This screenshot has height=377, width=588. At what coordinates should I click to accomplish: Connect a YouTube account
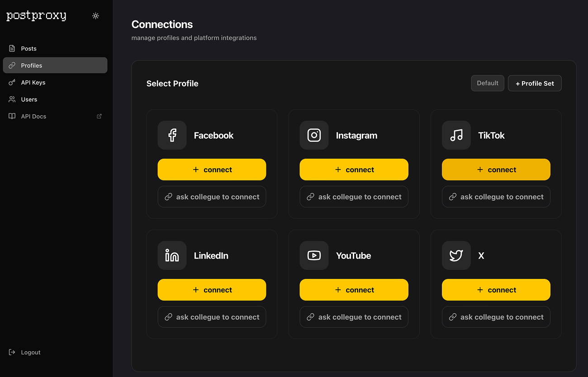[354, 289]
